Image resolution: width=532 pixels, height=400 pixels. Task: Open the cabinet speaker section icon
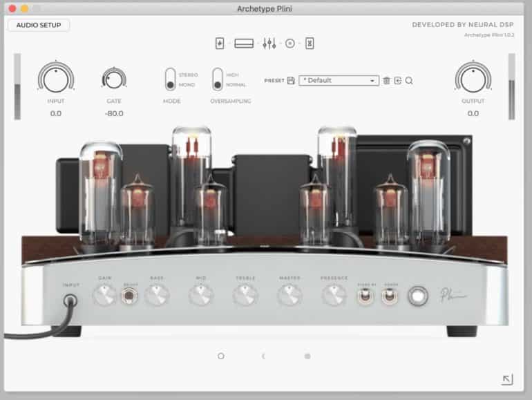(x=290, y=44)
